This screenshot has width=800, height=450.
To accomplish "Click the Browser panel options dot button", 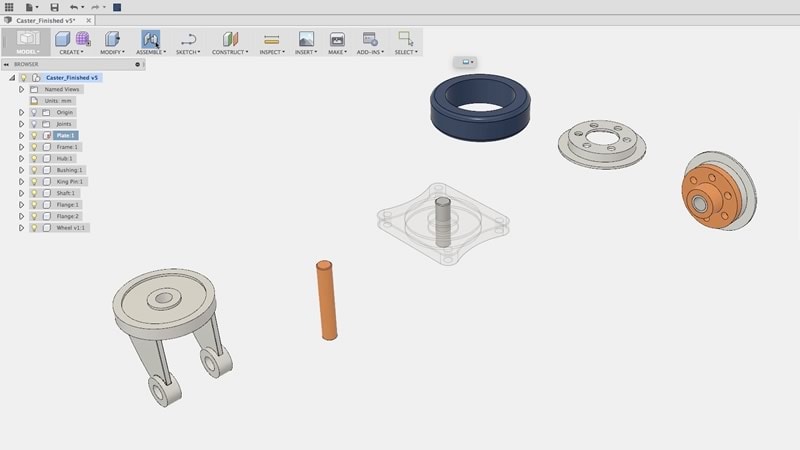I will [137, 64].
